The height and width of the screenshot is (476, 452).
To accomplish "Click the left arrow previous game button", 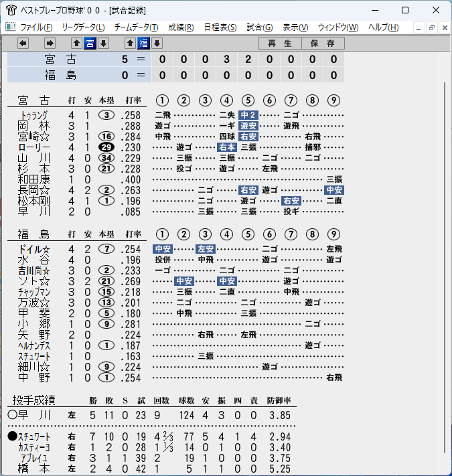I will [23, 44].
